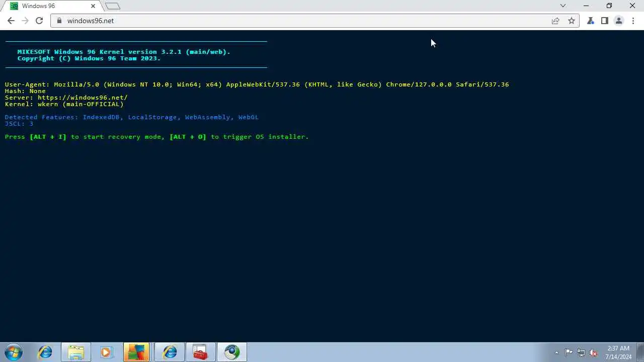Click the share this page icon
Image resolution: width=644 pixels, height=362 pixels.
pyautogui.click(x=555, y=21)
